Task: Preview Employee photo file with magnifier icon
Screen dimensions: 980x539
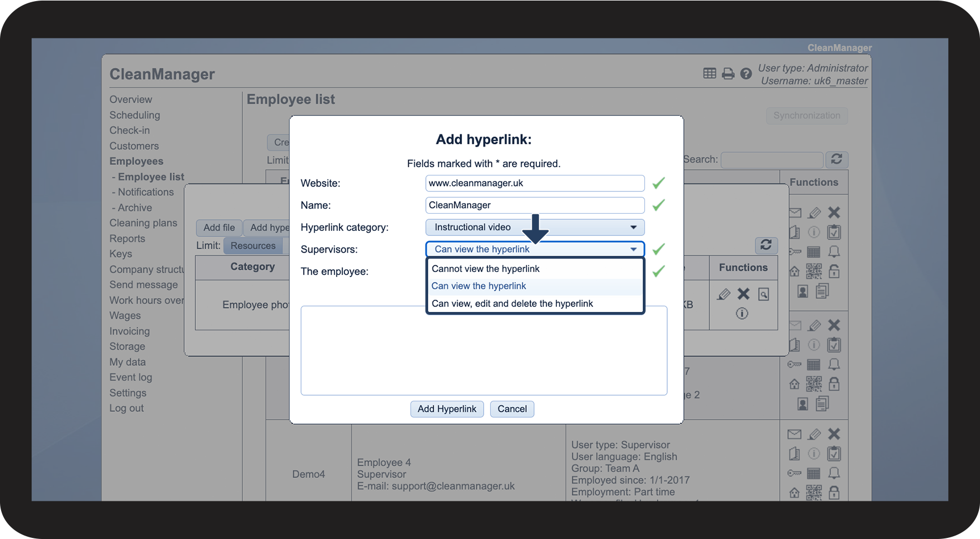Action: coord(764,294)
